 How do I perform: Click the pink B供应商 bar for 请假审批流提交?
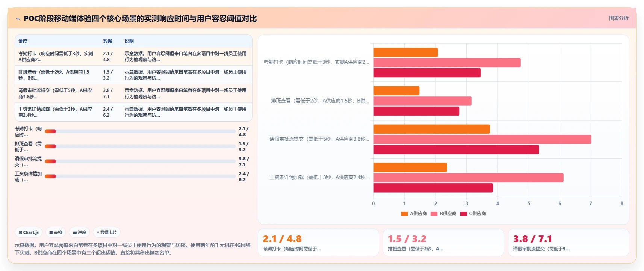(x=482, y=139)
